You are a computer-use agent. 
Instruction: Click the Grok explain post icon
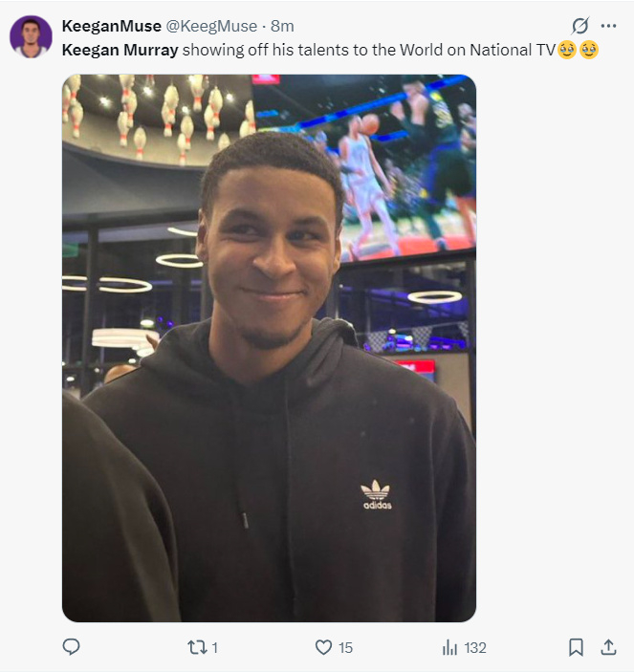(579, 26)
